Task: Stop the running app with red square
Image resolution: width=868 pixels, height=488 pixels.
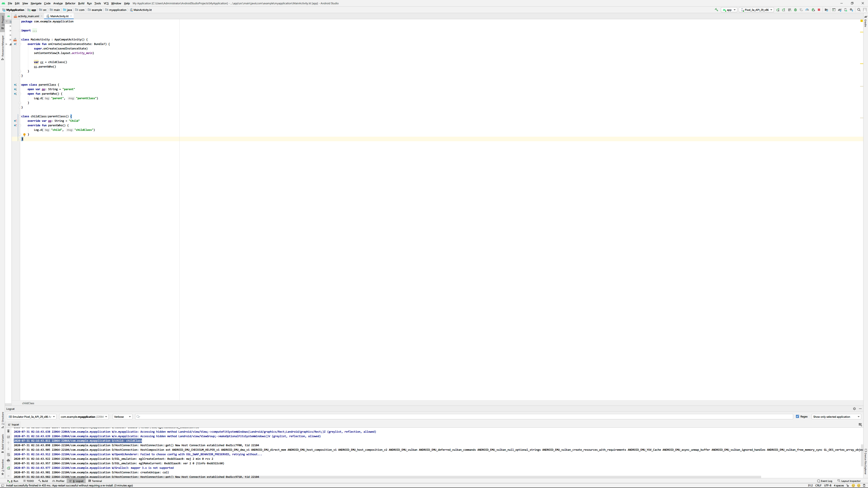Action: point(819,10)
